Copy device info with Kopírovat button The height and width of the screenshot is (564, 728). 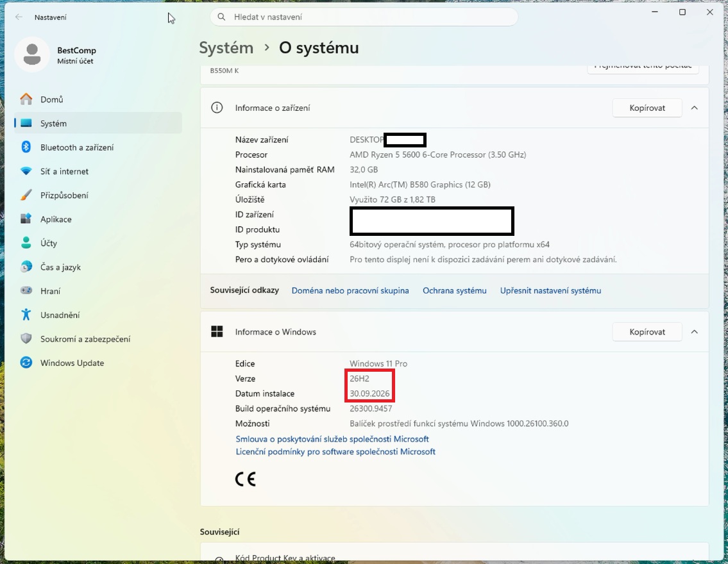click(x=647, y=108)
